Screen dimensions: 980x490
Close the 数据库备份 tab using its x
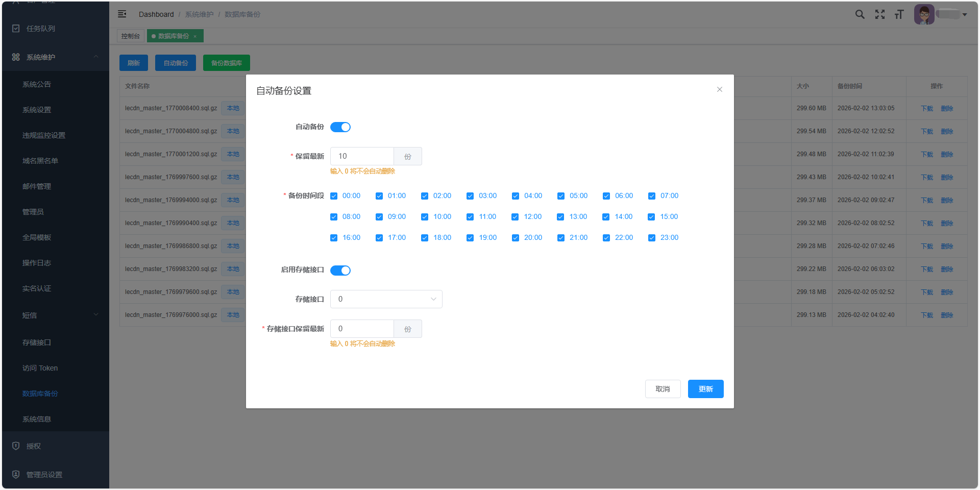[x=195, y=36]
